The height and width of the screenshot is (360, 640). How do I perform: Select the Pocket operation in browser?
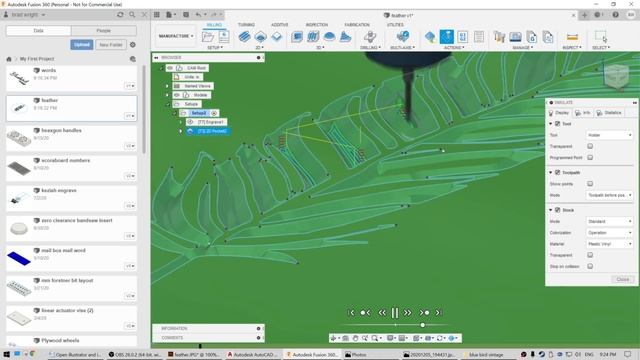coord(209,131)
